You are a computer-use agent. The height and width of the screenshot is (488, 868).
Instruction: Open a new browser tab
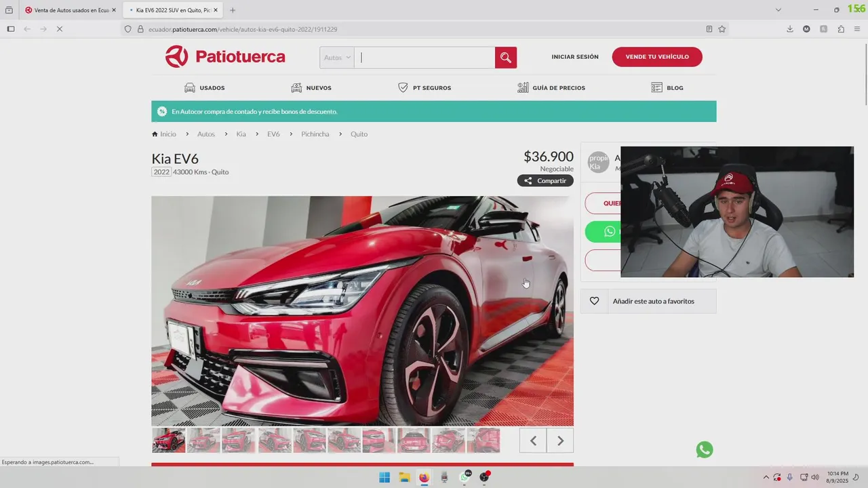pos(233,10)
